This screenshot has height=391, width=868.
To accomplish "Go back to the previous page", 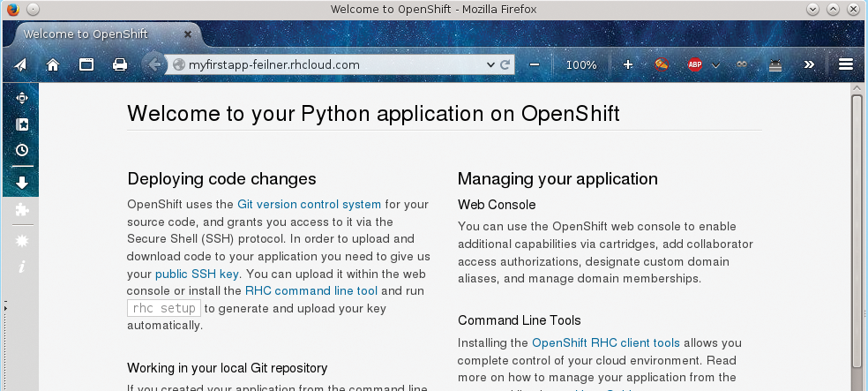I will point(154,64).
